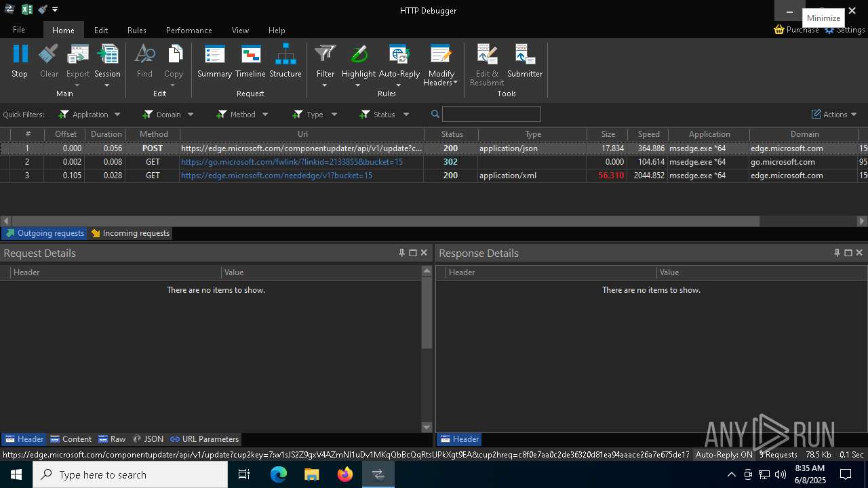This screenshot has height=488, width=868.
Task: Switch to the Performance ribbon tab
Action: click(x=189, y=30)
